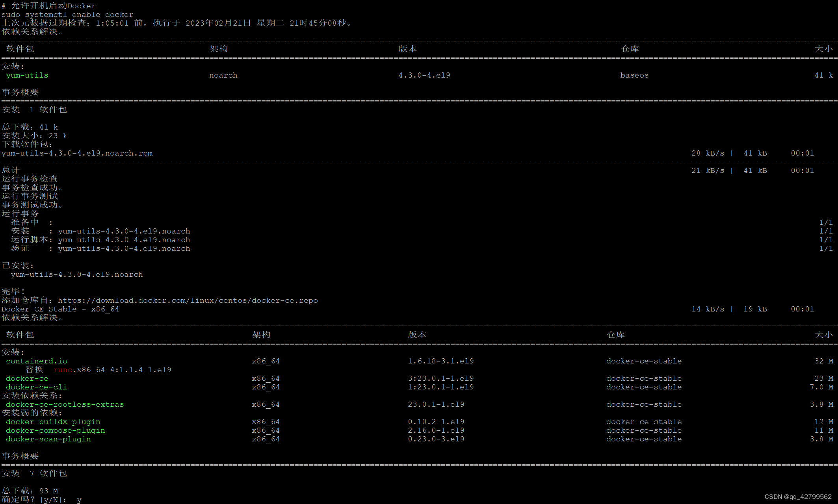
Task: Click the '21 kB/s' total speed value
Action: click(708, 170)
